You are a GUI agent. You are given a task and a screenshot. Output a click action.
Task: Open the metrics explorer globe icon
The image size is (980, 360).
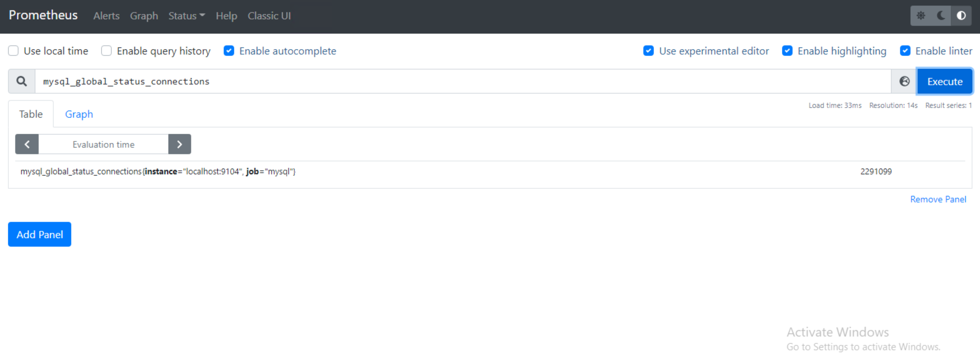904,82
